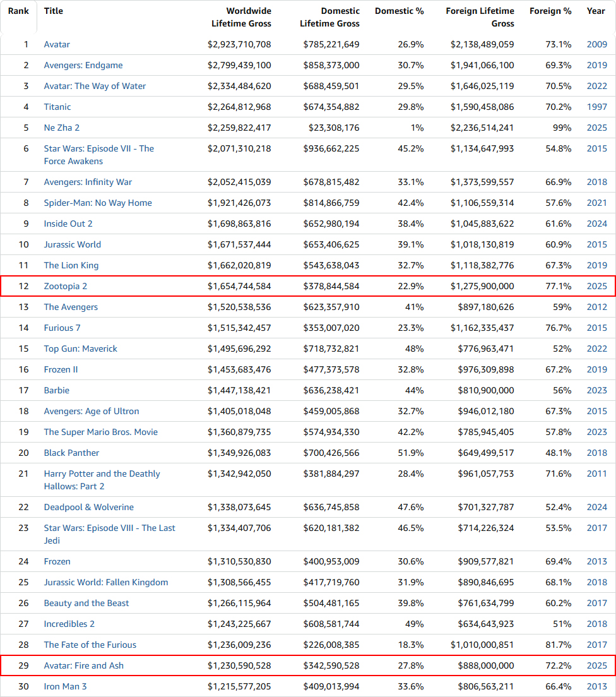
Task: Select the Ne Zha 2 title
Action: pyautogui.click(x=62, y=128)
